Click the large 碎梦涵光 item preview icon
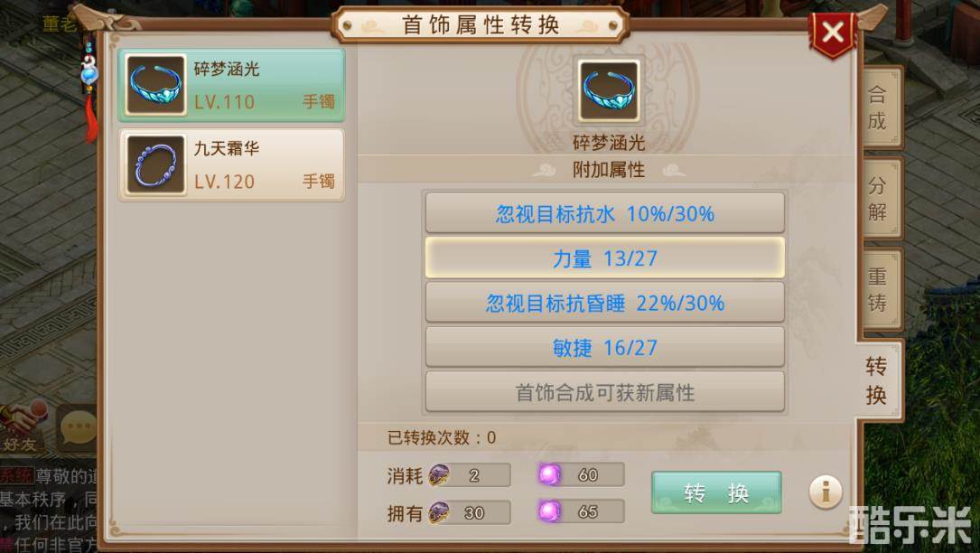Image resolution: width=980 pixels, height=553 pixels. (x=609, y=90)
